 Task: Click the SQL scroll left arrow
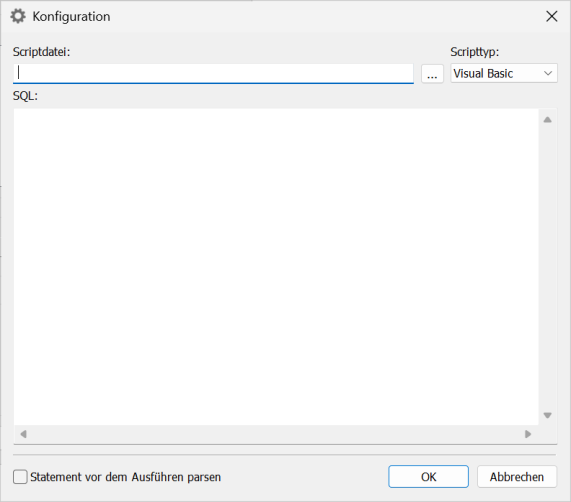(x=24, y=434)
